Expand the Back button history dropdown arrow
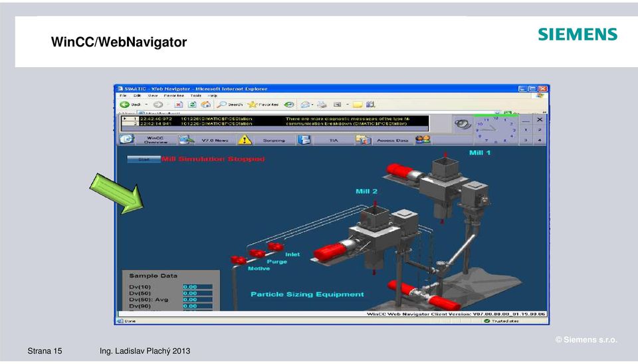Screen dimensions: 638x364 (146, 104)
